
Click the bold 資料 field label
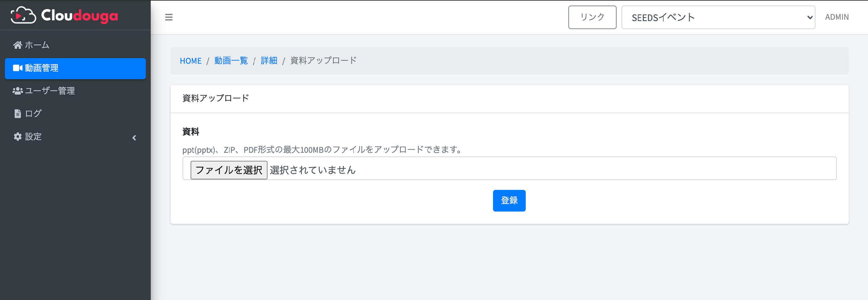pyautogui.click(x=191, y=132)
